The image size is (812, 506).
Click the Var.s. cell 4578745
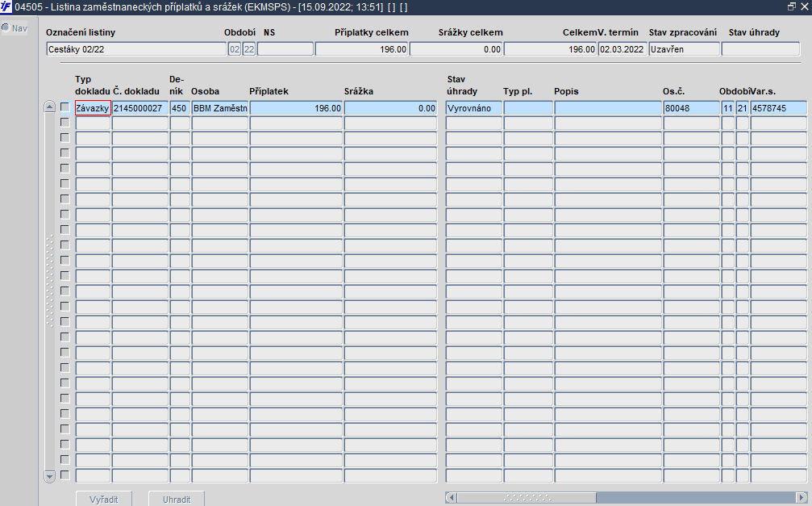pos(779,108)
